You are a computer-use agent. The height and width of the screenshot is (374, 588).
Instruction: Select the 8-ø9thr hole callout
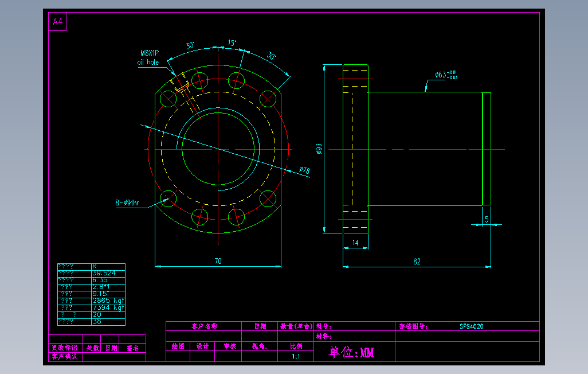[x=127, y=202]
